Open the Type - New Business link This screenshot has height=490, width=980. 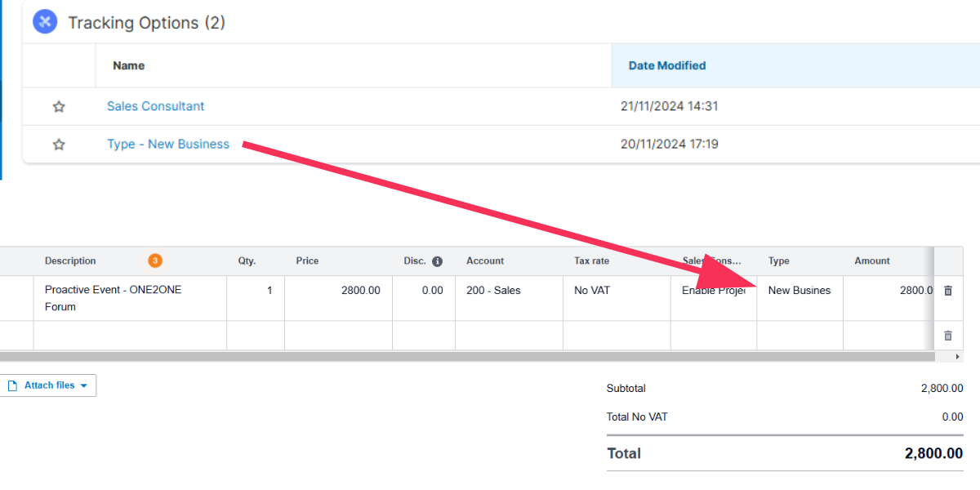click(168, 144)
